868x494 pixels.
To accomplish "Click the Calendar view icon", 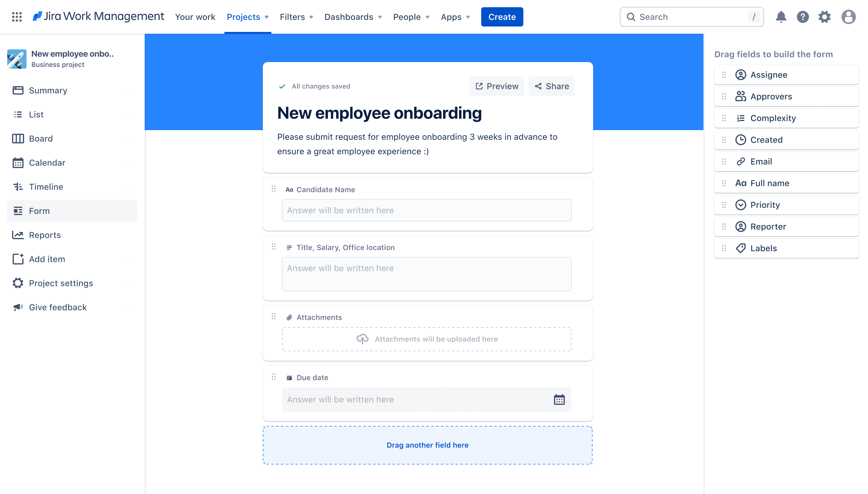I will (18, 162).
